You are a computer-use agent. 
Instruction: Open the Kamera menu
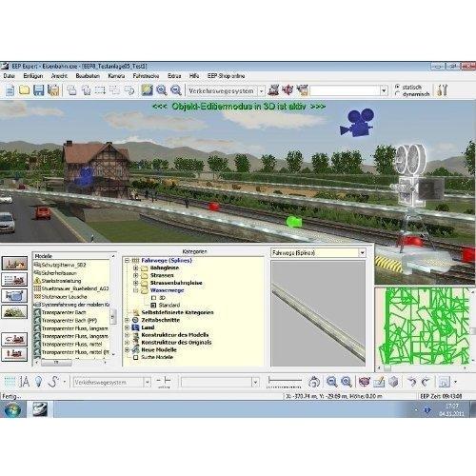point(116,76)
